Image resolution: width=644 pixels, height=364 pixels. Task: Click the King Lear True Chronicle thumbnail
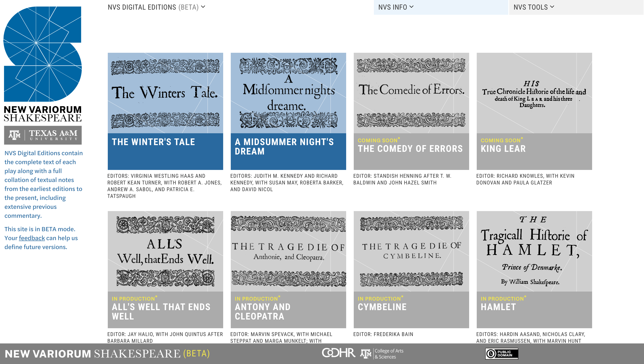[x=534, y=93]
